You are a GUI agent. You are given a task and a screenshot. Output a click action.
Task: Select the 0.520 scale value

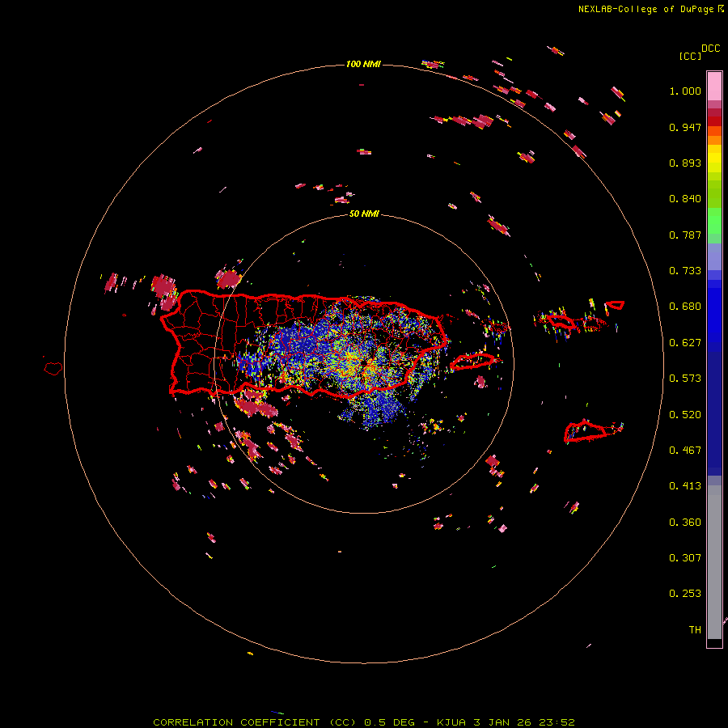click(x=685, y=415)
